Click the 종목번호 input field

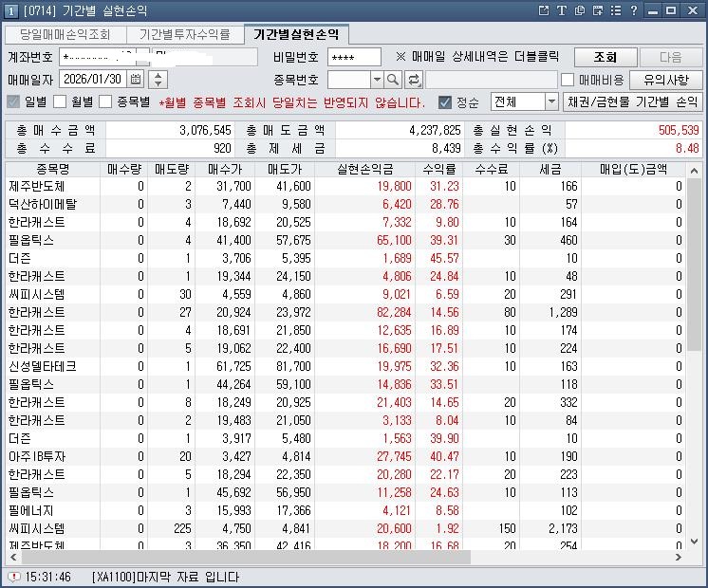coord(349,80)
